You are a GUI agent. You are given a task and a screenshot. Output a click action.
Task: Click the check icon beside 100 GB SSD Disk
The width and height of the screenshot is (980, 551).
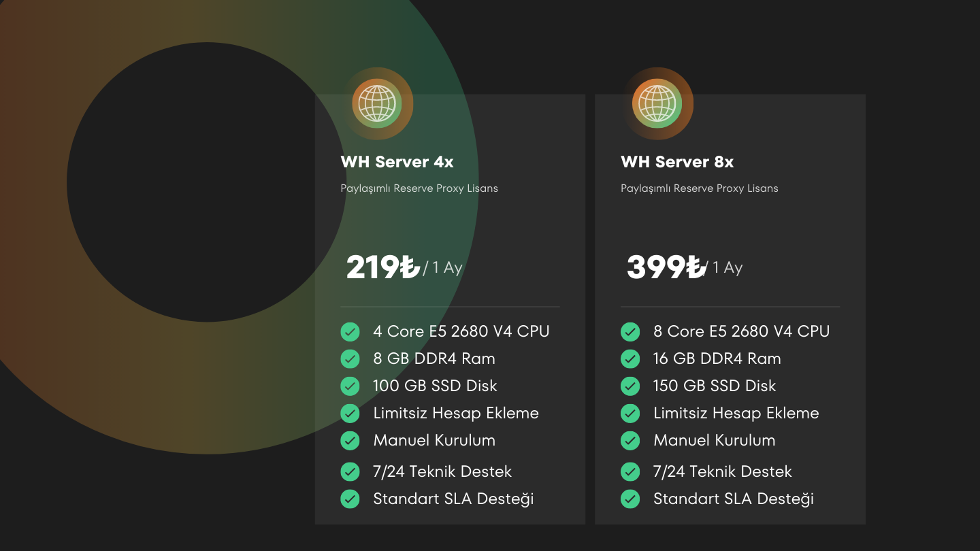(x=350, y=386)
